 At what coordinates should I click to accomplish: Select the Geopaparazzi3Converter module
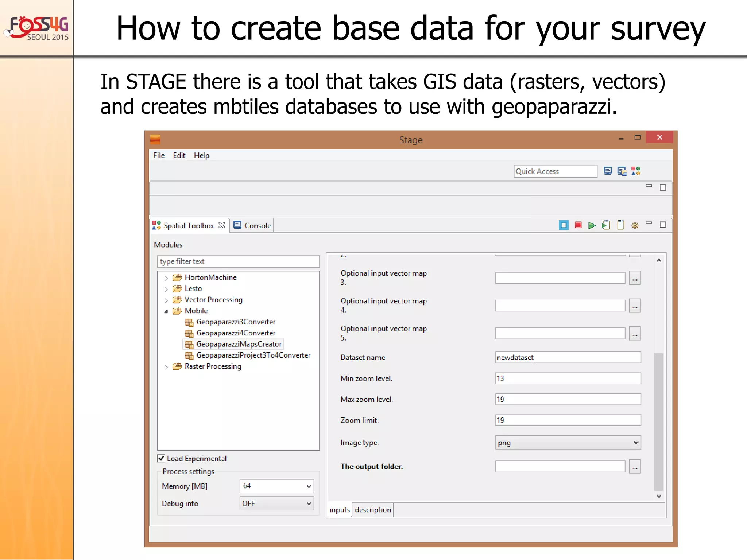[230, 322]
